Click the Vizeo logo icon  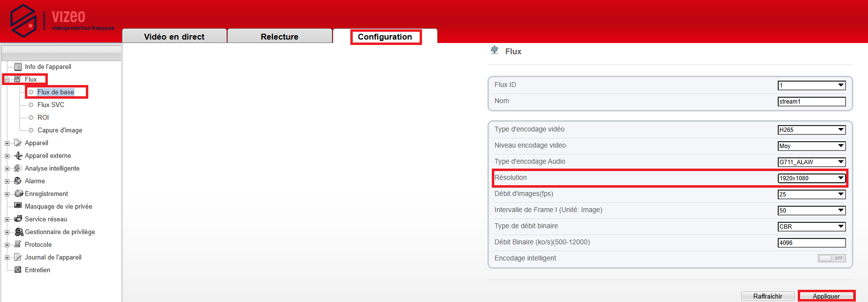tap(23, 21)
